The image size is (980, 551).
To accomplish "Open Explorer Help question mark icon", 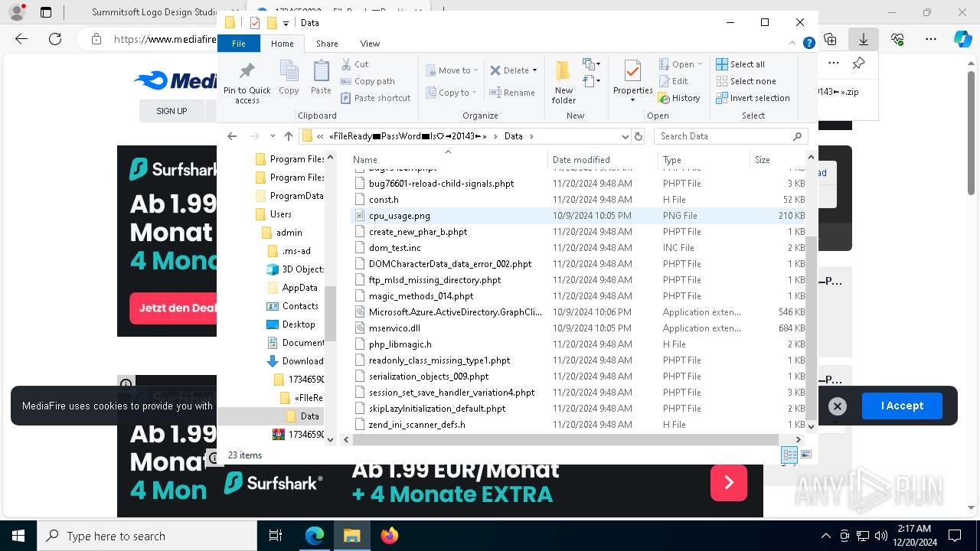I will (x=808, y=44).
